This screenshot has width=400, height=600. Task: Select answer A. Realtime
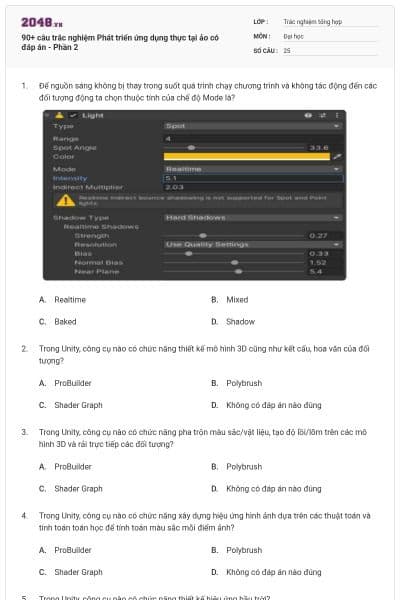(x=62, y=300)
